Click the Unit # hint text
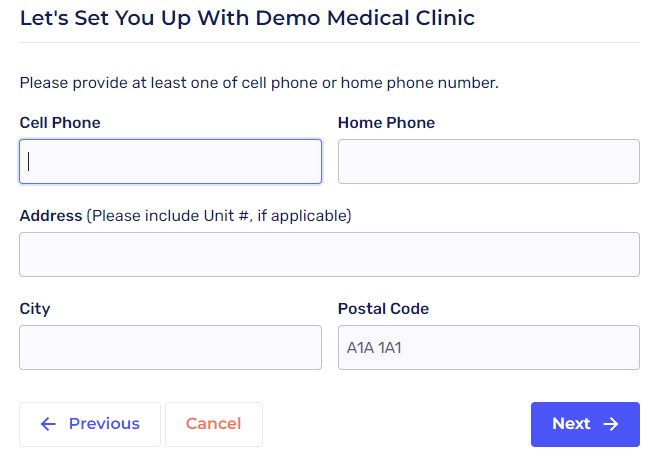The image size is (658, 459). 219,215
